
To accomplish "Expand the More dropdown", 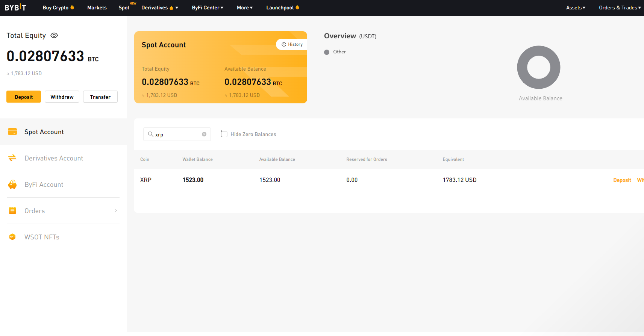I will (245, 8).
